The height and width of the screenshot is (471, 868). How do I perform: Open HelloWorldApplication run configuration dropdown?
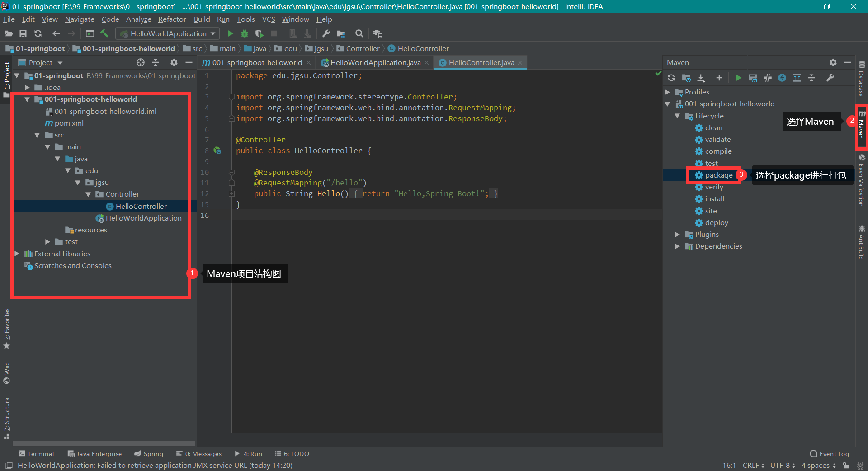click(168, 33)
